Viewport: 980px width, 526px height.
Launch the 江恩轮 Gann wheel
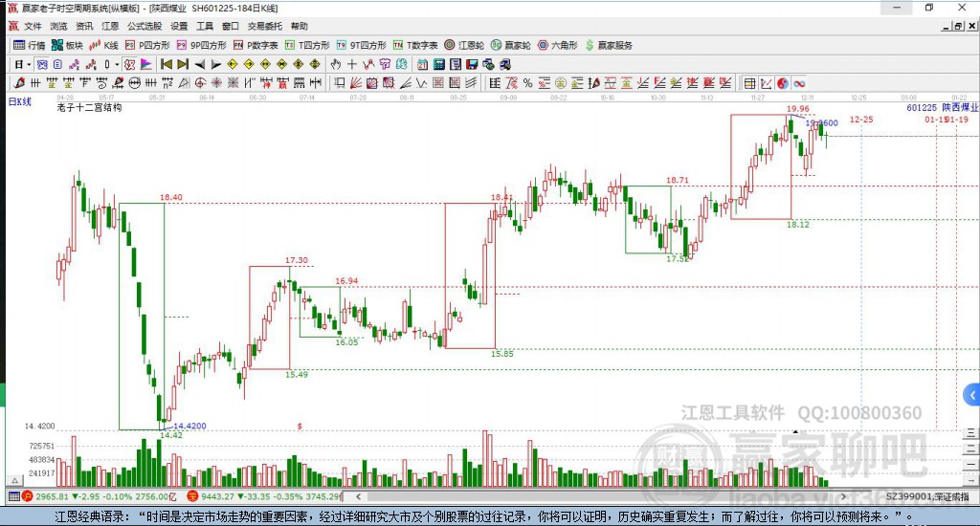[464, 45]
